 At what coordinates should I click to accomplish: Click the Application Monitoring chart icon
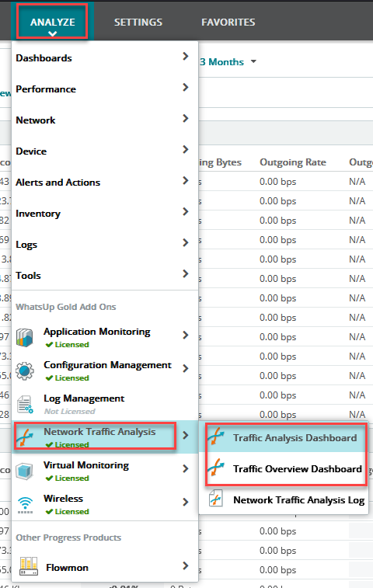25,338
